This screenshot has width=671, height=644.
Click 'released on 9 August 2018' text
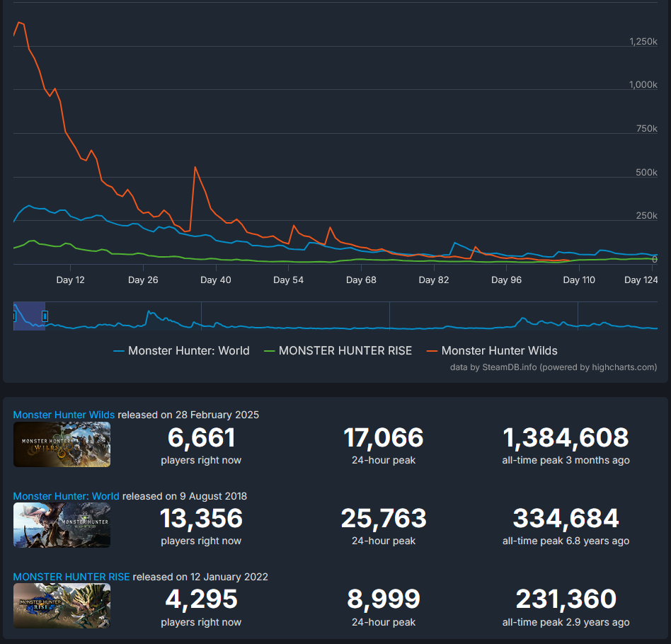click(x=185, y=496)
